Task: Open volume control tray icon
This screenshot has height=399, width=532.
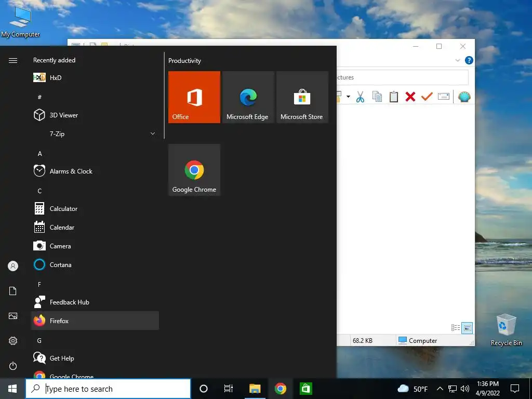Action: (x=465, y=389)
